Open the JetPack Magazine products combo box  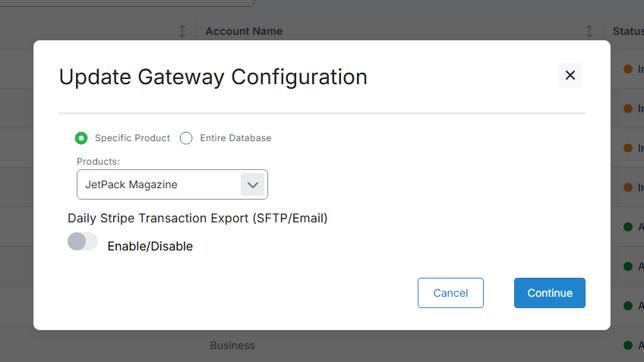pyautogui.click(x=159, y=184)
